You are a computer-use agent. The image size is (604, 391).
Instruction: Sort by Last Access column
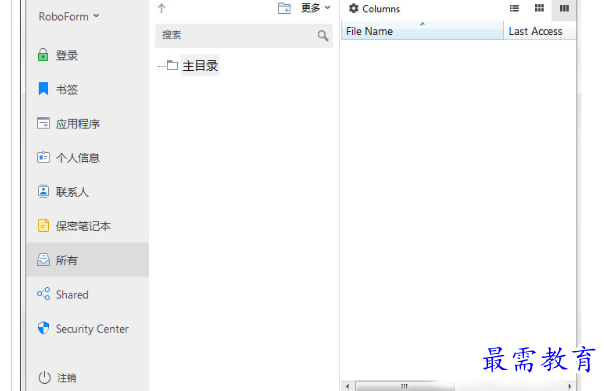(x=540, y=31)
